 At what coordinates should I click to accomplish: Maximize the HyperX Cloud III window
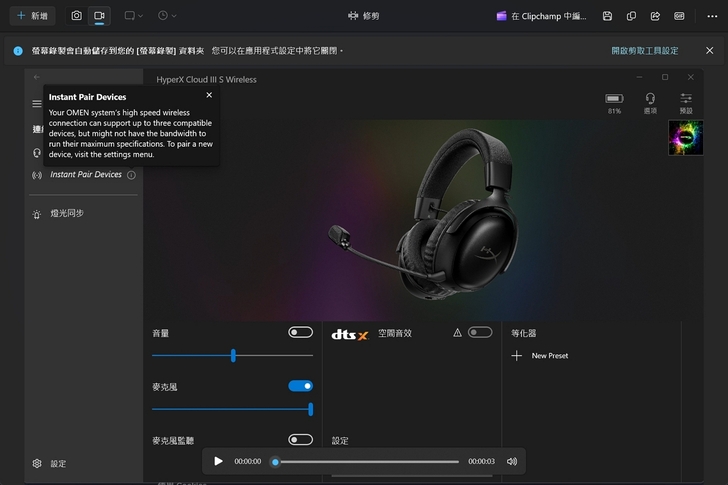(665, 77)
